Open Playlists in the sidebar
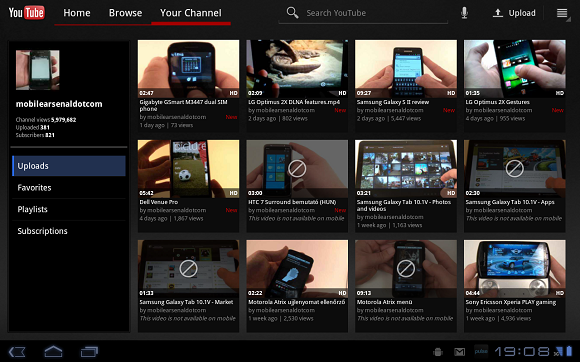The width and height of the screenshot is (580, 362). (x=69, y=209)
